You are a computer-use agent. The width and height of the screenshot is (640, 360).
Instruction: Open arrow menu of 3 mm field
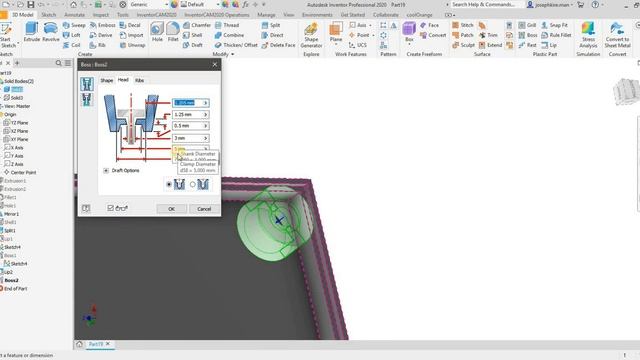pyautogui.click(x=205, y=138)
